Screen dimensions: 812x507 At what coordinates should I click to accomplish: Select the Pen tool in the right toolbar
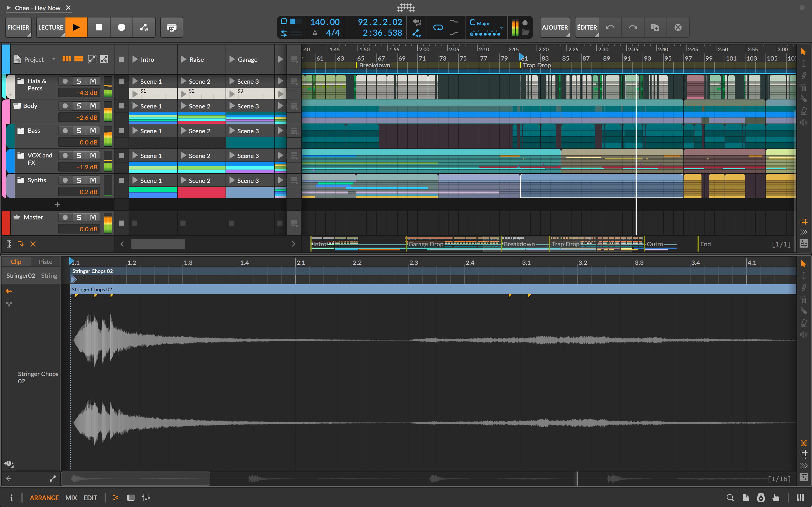click(804, 75)
